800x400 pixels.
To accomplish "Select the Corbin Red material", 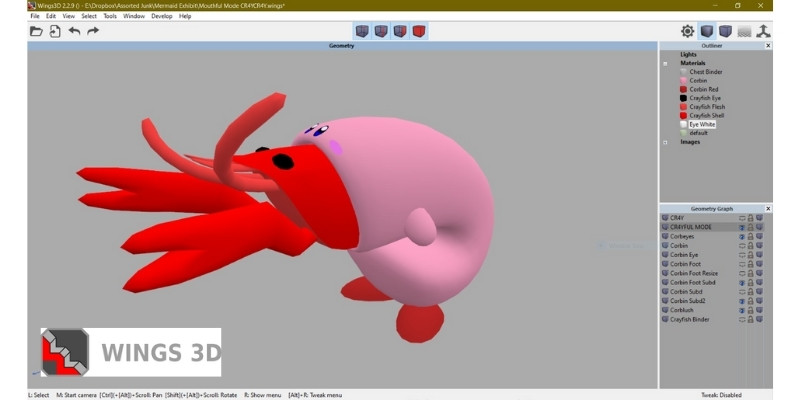I will [704, 89].
